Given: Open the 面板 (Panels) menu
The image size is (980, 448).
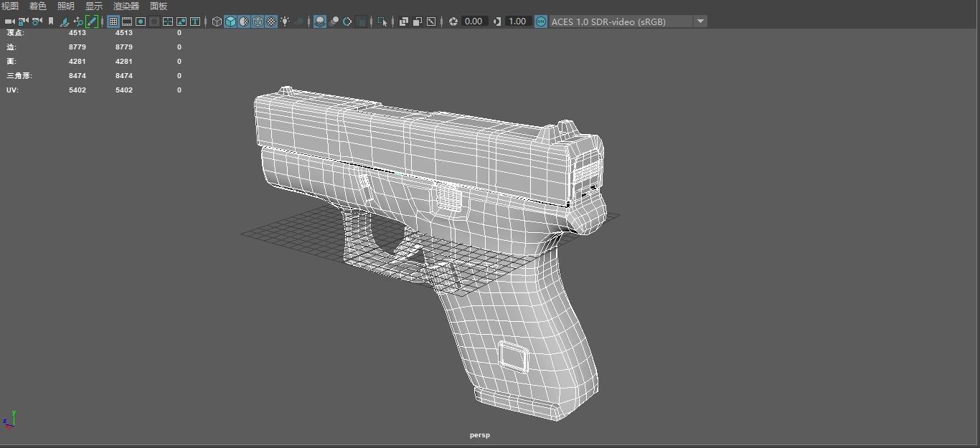Looking at the screenshot, I should [x=159, y=6].
